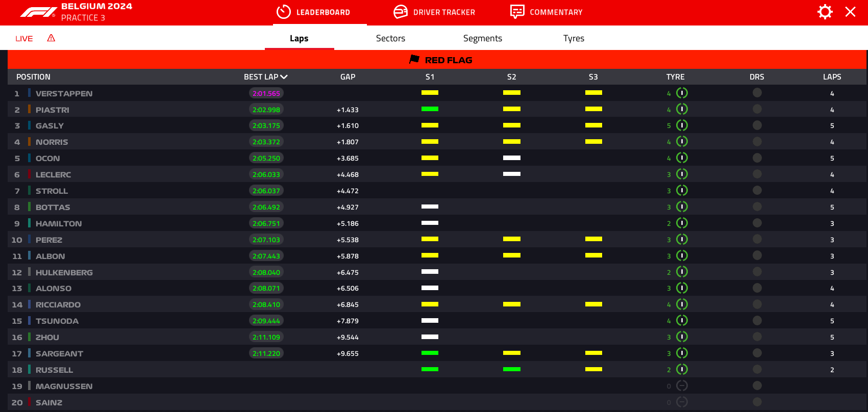Click the Driver Tracker helmet icon
868x412 pixels.
401,12
